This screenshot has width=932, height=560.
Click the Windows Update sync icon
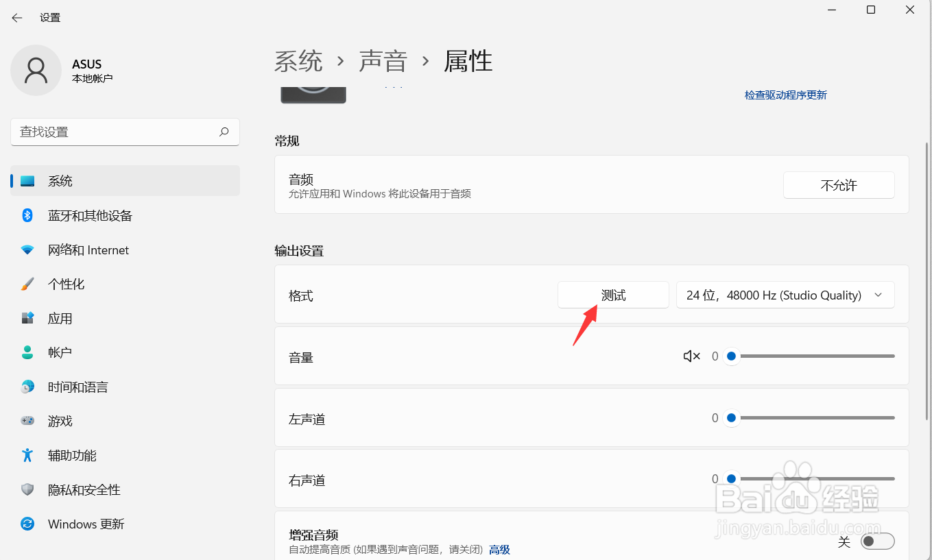27,524
